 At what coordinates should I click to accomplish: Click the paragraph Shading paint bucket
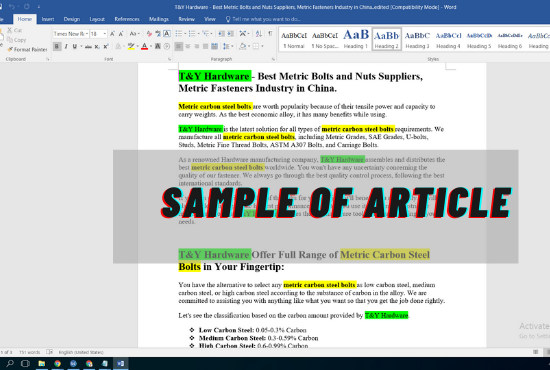coord(242,46)
